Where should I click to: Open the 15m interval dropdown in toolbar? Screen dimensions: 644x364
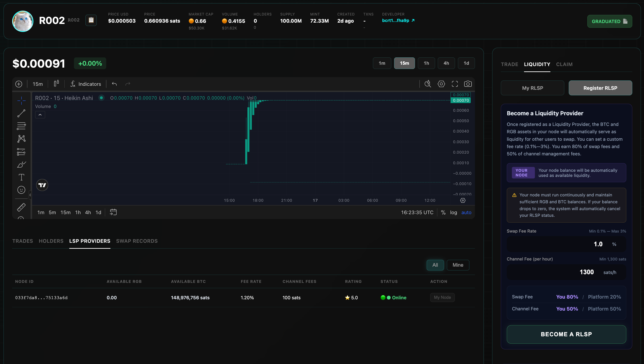pos(38,84)
